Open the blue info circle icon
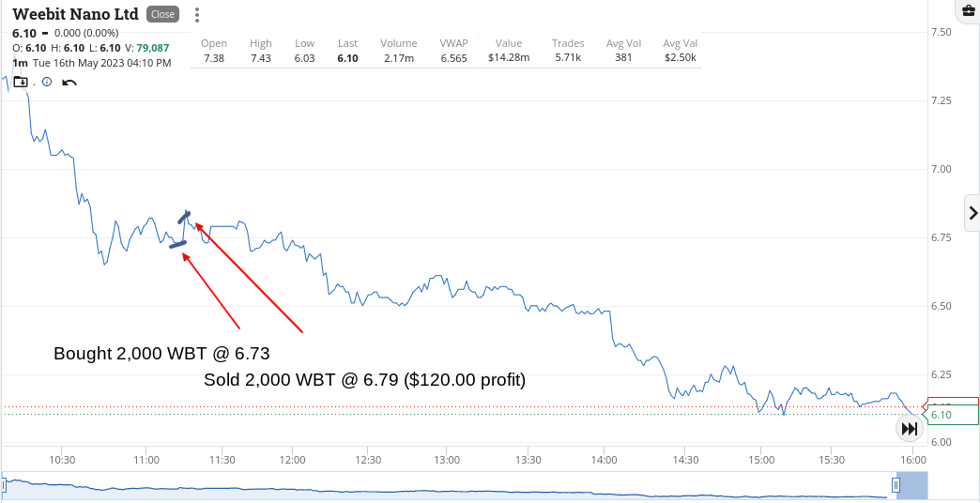Image resolution: width=980 pixels, height=503 pixels. [x=47, y=82]
